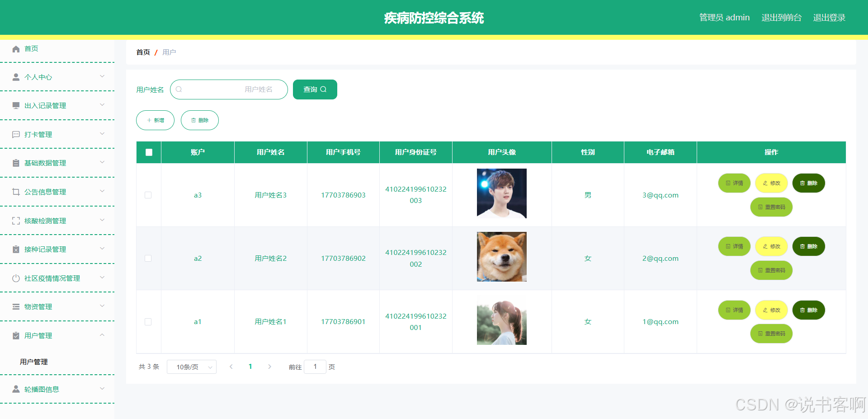Viewport: 868px width, 419px height.
Task: Click the 查询 search button
Action: pos(315,89)
